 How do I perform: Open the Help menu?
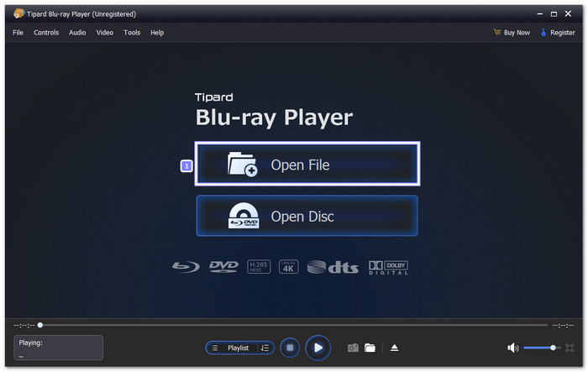(x=157, y=33)
